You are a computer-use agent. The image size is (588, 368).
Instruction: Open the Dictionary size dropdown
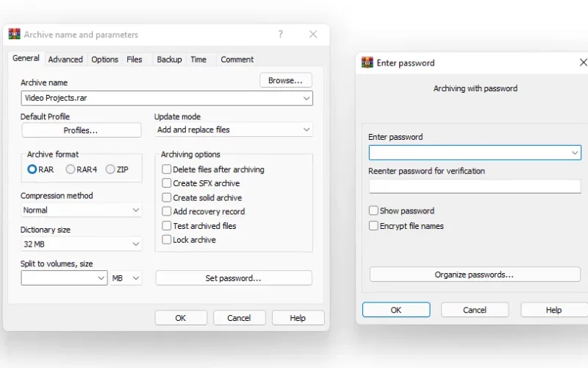point(82,244)
